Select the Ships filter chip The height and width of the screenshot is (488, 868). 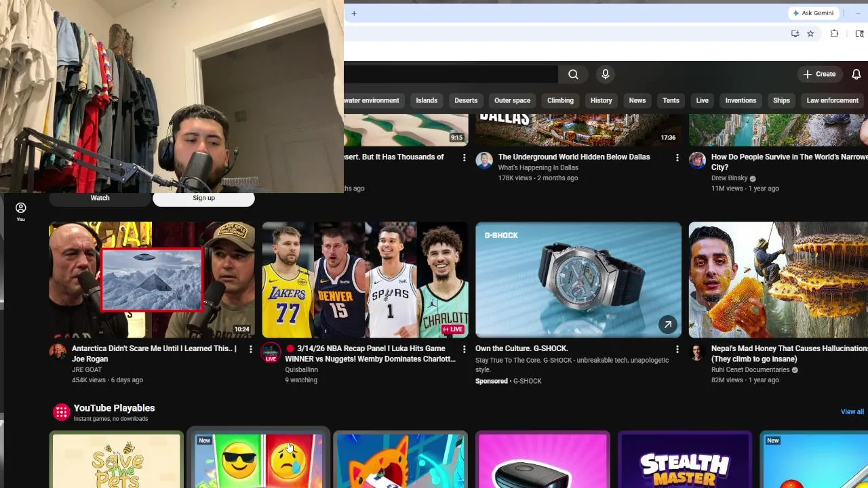click(x=781, y=100)
